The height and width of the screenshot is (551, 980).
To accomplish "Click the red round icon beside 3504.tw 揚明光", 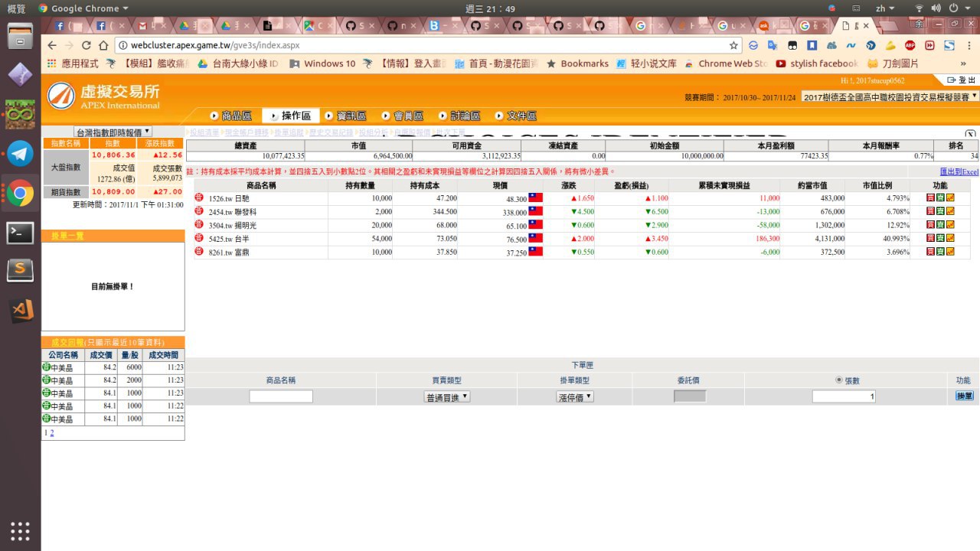I will point(199,225).
